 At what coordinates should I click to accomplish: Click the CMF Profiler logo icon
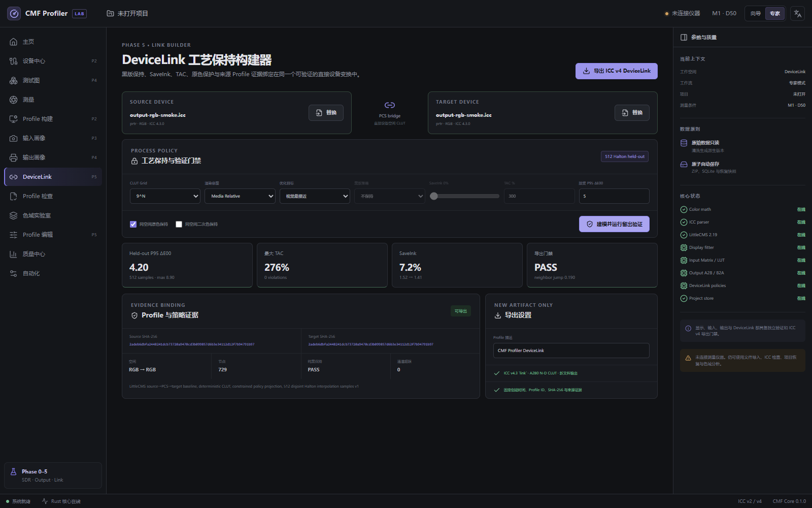14,14
